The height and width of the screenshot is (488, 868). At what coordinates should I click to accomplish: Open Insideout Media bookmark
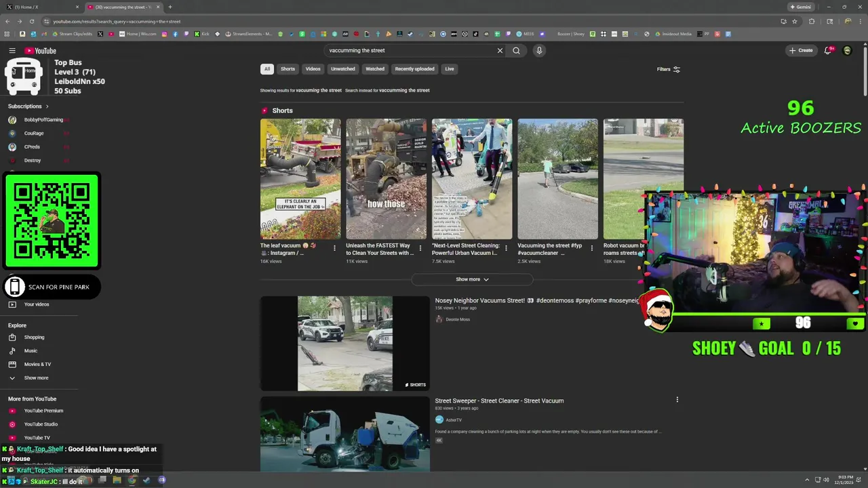[672, 34]
